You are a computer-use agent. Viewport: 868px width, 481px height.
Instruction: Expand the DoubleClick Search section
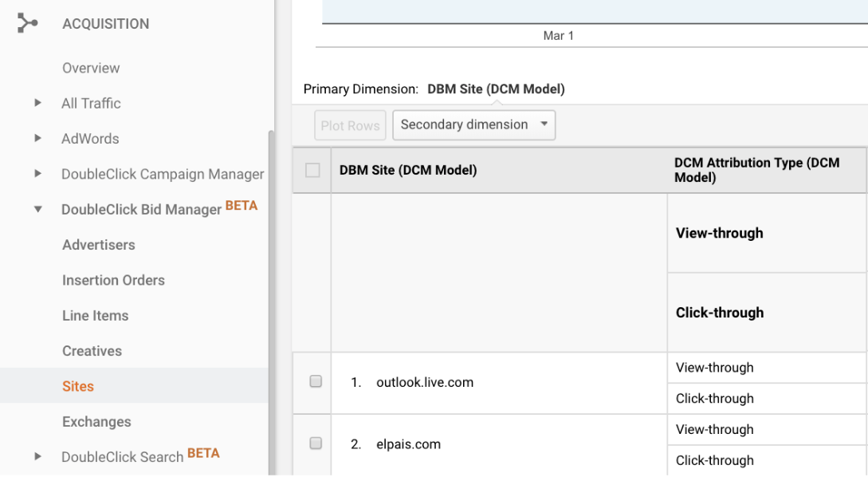point(37,456)
